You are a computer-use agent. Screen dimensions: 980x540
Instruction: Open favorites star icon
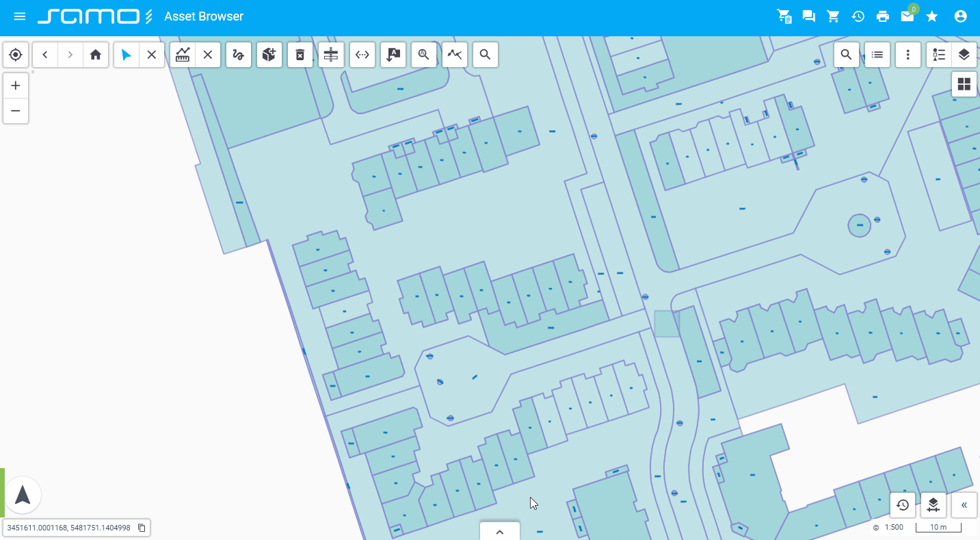[932, 16]
